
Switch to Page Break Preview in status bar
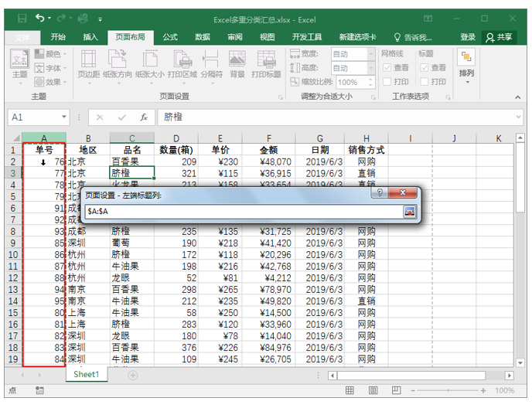396,391
